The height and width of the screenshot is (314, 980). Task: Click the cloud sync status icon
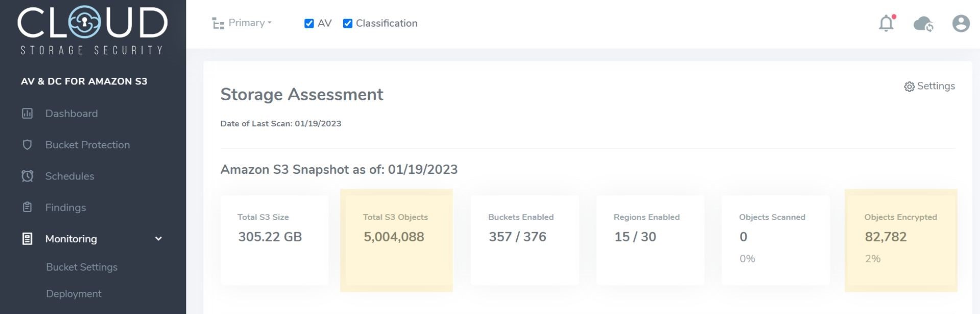pyautogui.click(x=923, y=24)
